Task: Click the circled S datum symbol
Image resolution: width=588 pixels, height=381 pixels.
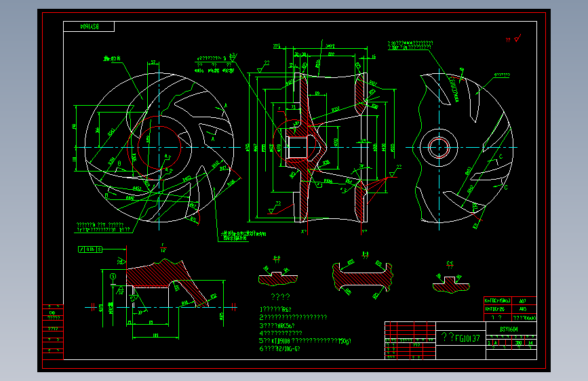Action: click(113, 277)
